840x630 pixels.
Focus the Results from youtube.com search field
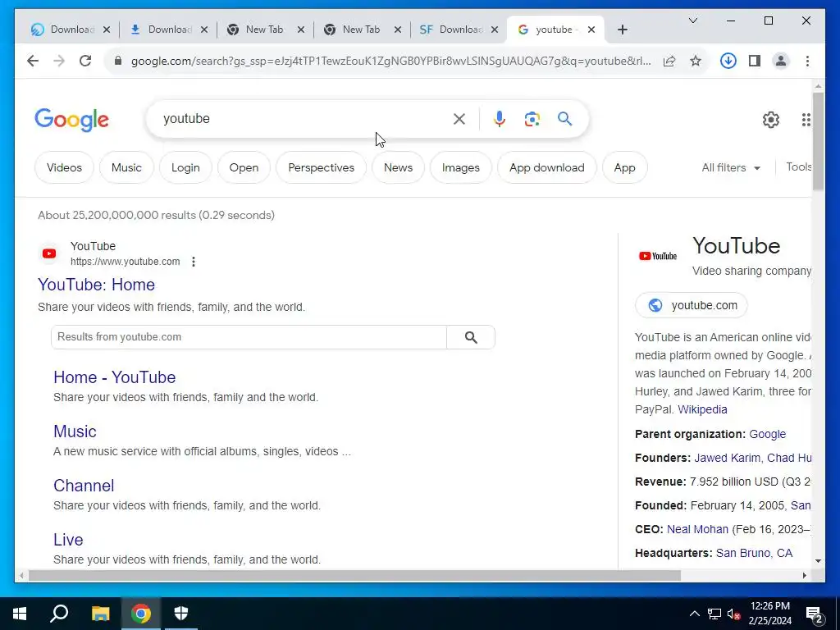[249, 337]
